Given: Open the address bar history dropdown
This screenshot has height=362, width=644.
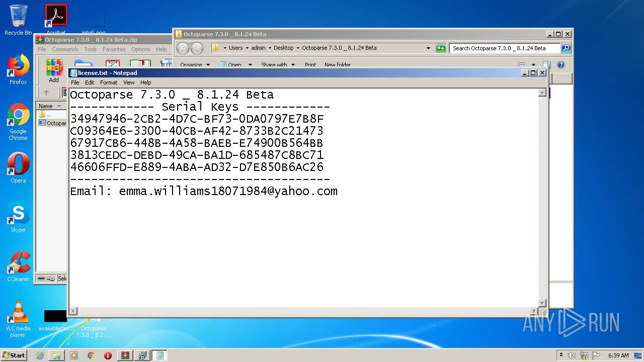Looking at the screenshot, I should tap(428, 48).
